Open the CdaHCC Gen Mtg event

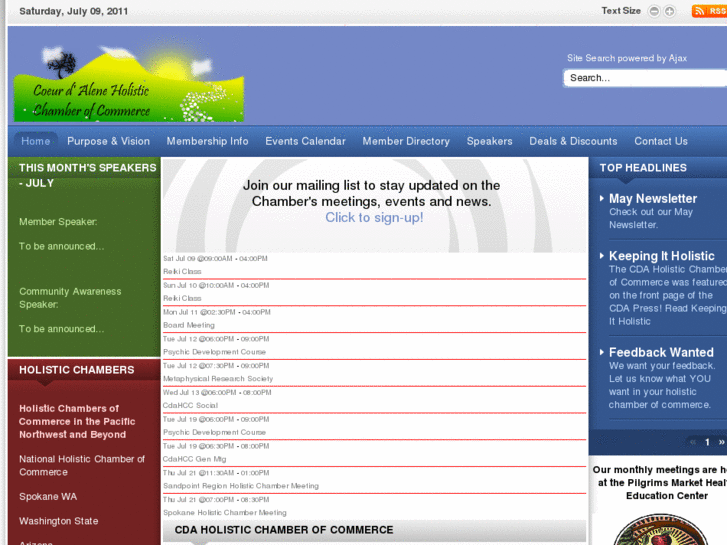(x=194, y=459)
